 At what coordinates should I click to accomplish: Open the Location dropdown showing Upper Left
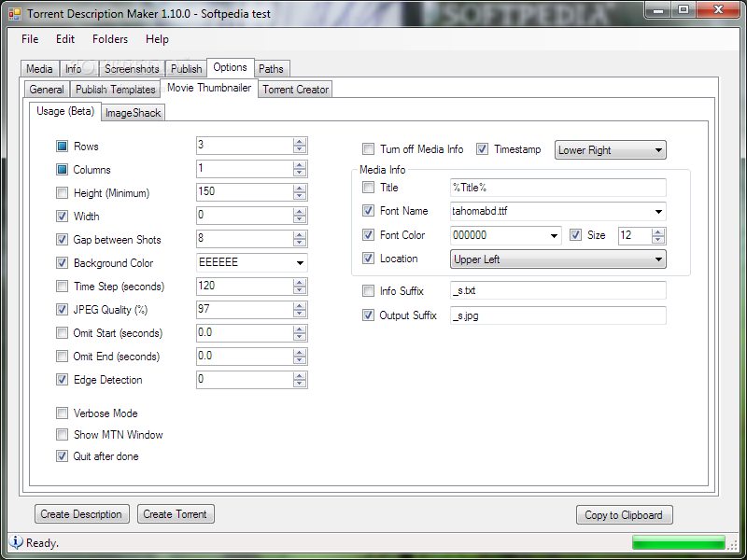coord(557,259)
